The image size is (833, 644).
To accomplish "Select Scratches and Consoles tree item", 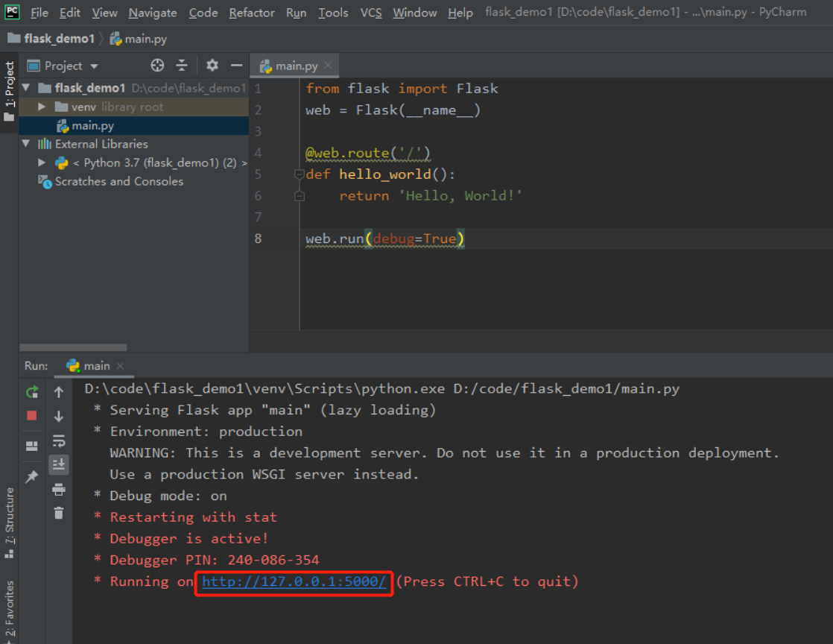I will click(x=110, y=181).
